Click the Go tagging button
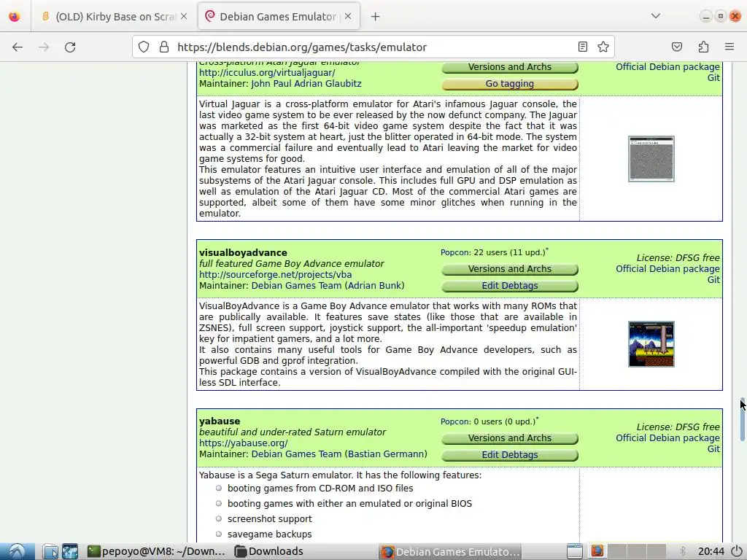The height and width of the screenshot is (560, 747). [x=510, y=84]
